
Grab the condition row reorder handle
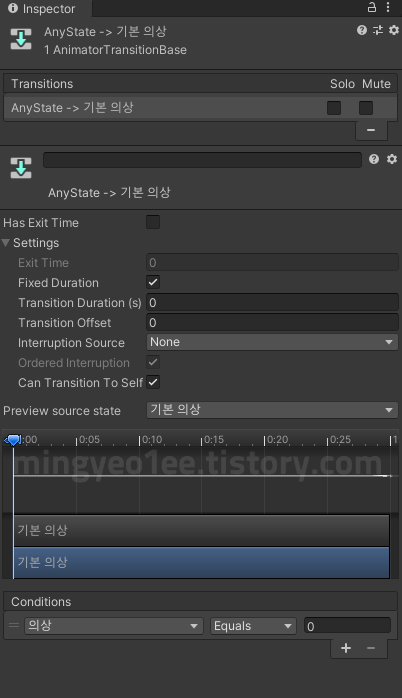click(x=14, y=625)
